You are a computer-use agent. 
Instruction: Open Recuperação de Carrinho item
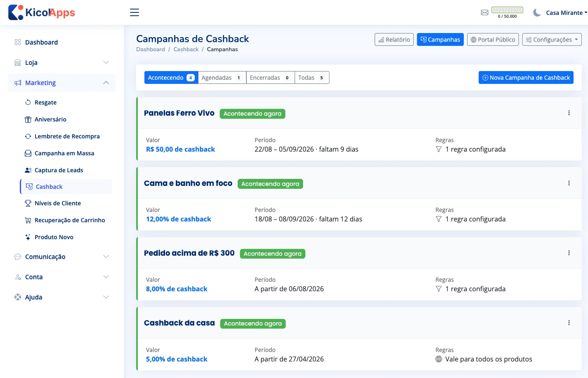[x=66, y=220]
